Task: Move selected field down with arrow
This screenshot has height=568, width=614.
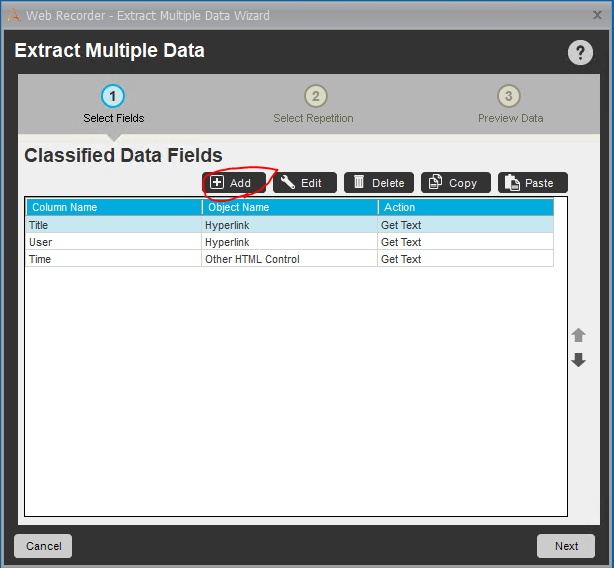Action: pyautogui.click(x=578, y=359)
